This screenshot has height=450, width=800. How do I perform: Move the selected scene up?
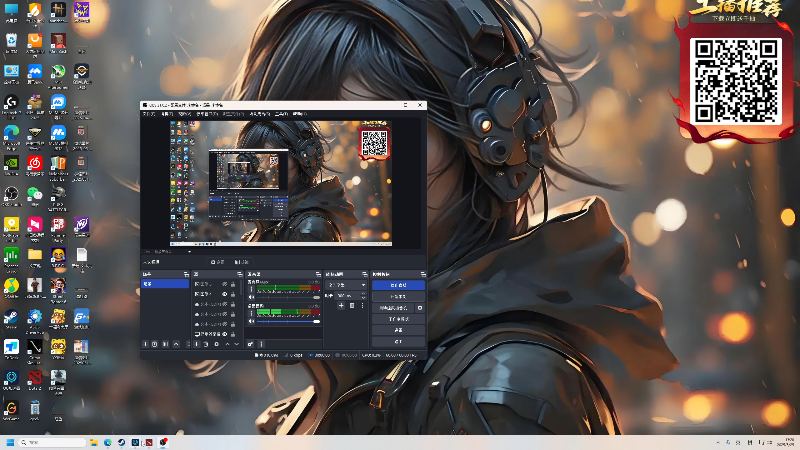pyautogui.click(x=176, y=344)
